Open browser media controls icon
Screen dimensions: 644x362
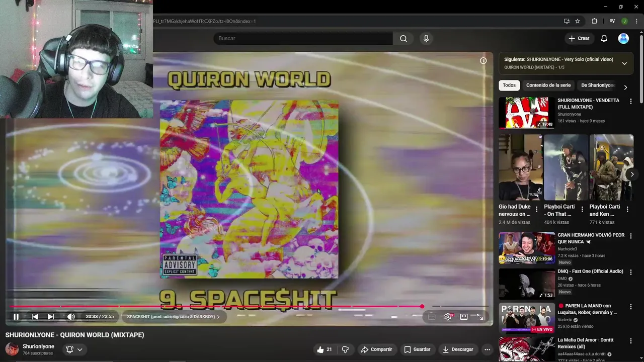click(x=612, y=21)
